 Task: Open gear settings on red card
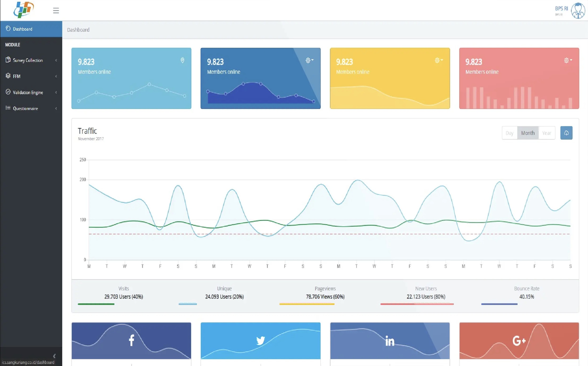[x=568, y=60]
